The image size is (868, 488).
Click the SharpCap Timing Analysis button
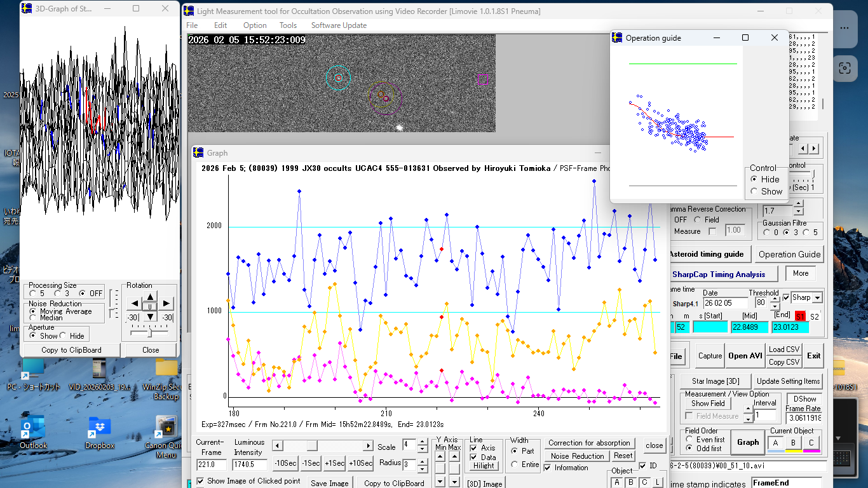pyautogui.click(x=719, y=274)
